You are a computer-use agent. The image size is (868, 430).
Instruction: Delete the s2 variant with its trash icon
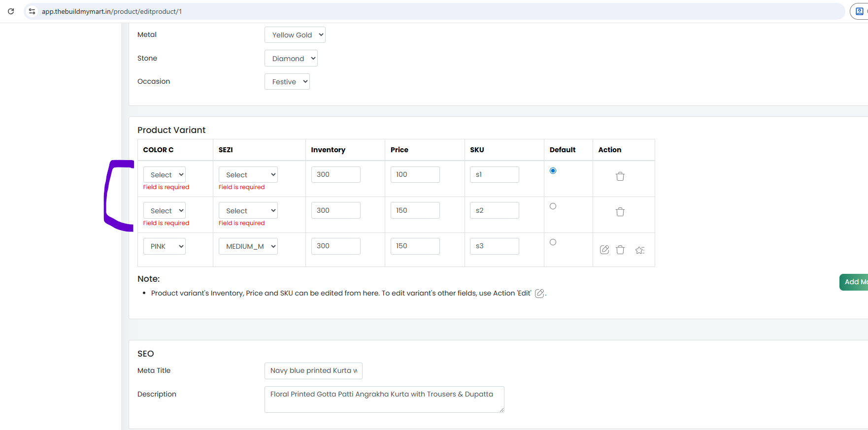pos(620,212)
